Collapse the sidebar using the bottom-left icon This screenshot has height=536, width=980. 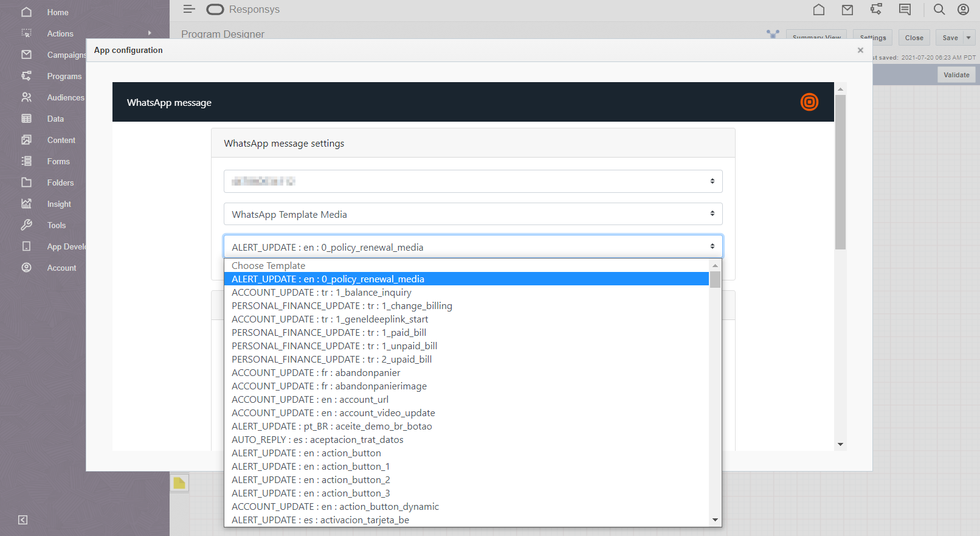click(22, 520)
